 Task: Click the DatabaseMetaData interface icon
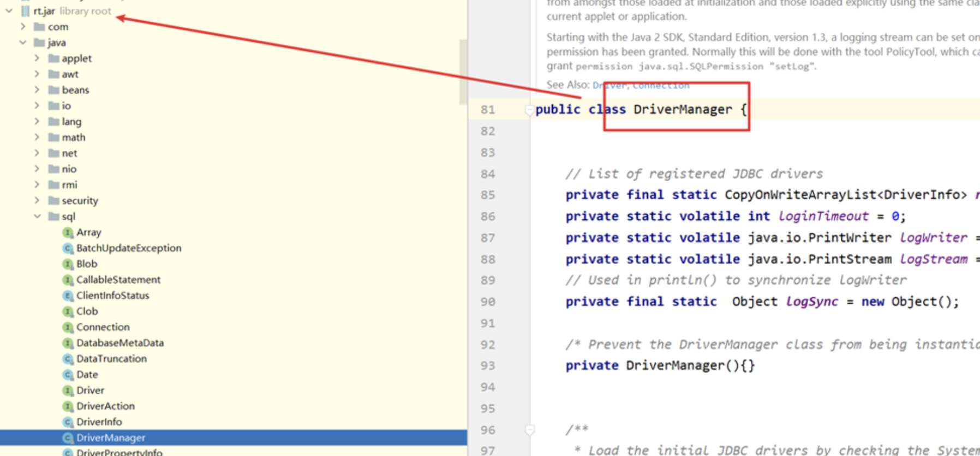68,343
